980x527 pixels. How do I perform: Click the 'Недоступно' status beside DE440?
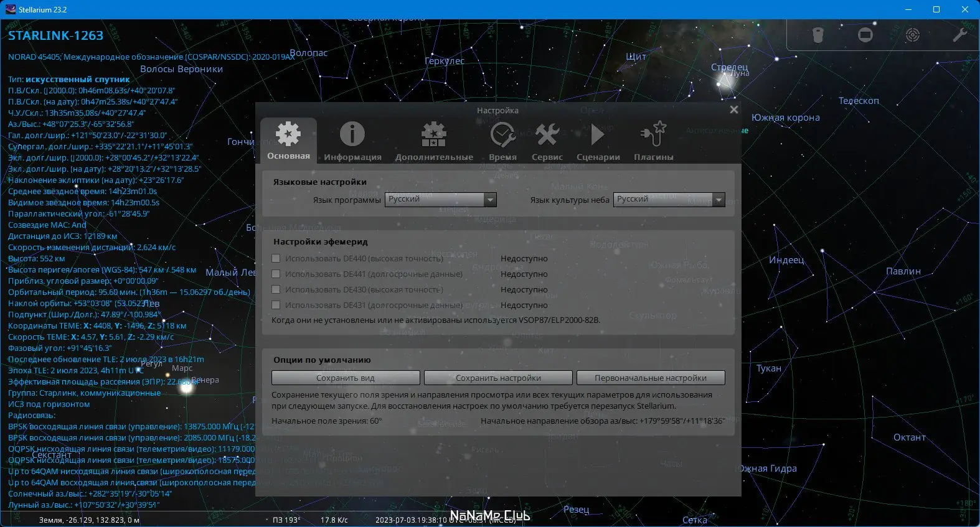tap(524, 258)
